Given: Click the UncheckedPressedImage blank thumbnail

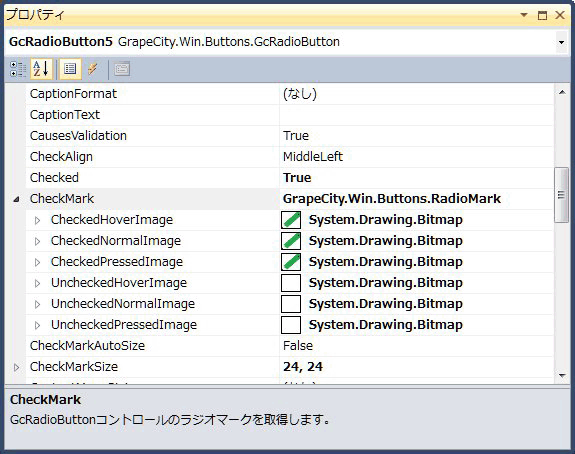Looking at the screenshot, I should [x=291, y=325].
